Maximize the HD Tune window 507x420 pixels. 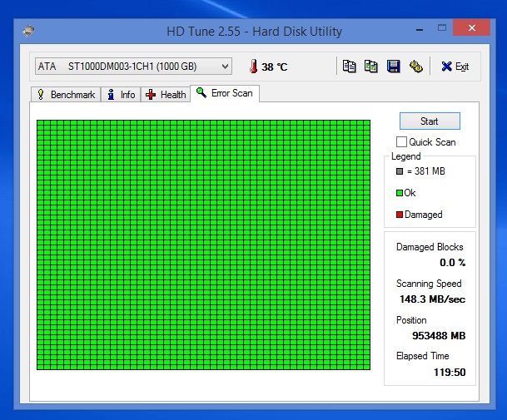pos(442,28)
